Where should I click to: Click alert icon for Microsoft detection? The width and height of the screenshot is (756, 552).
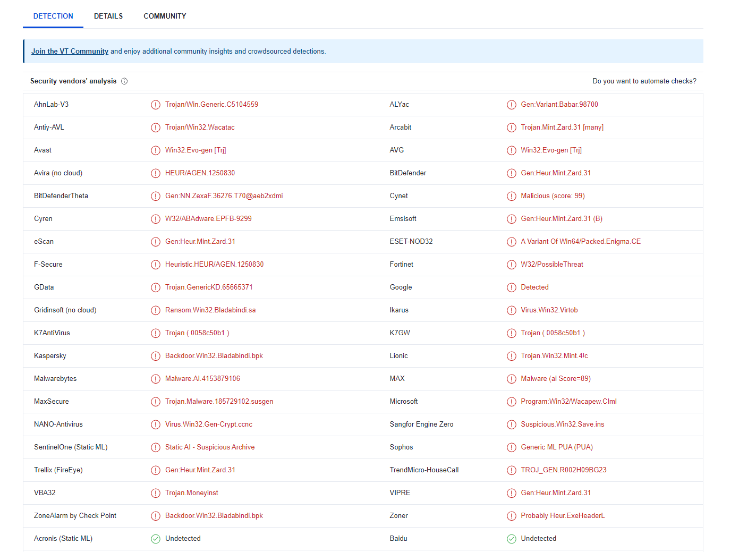(512, 402)
